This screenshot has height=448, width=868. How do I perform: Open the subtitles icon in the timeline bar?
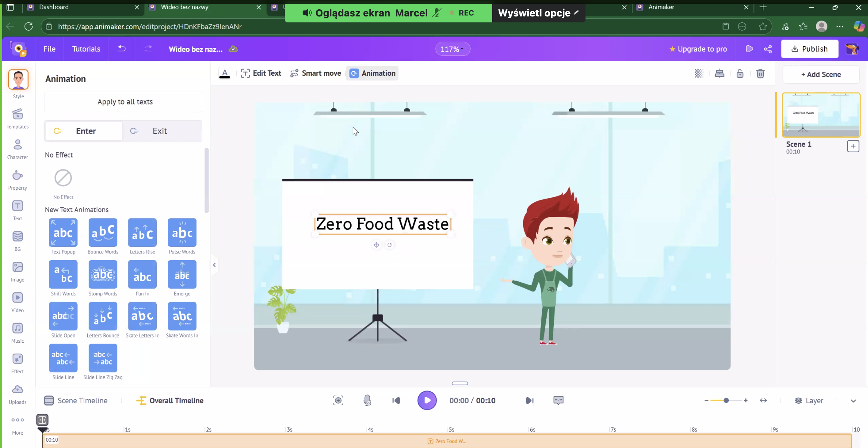coord(558,400)
